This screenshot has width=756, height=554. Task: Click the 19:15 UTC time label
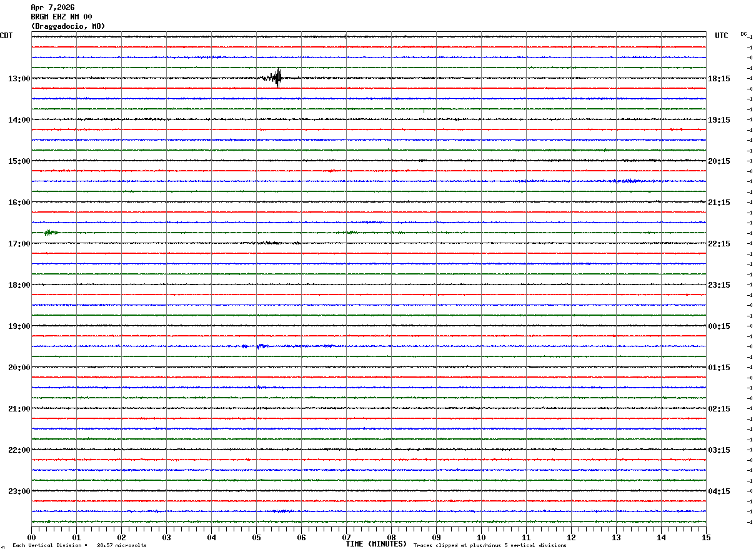[x=719, y=120]
